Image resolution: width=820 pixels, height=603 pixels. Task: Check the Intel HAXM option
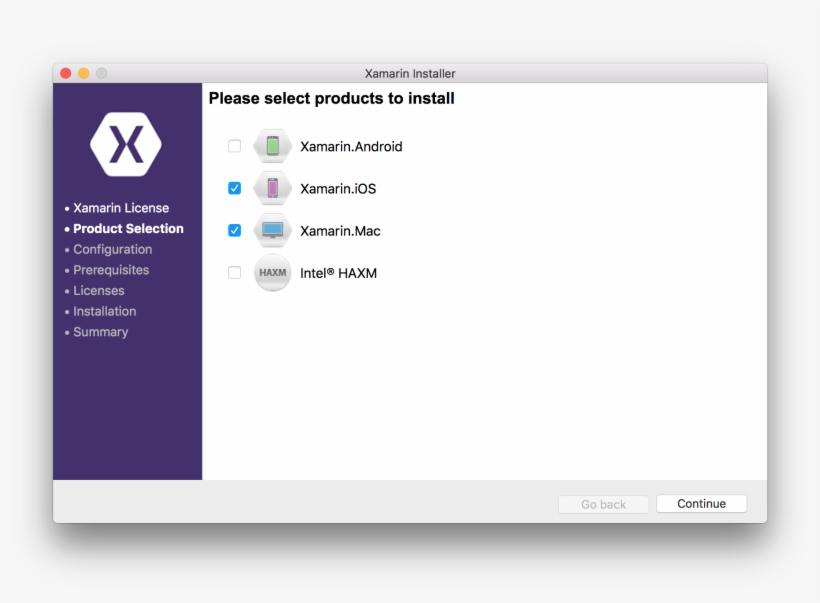[234, 272]
